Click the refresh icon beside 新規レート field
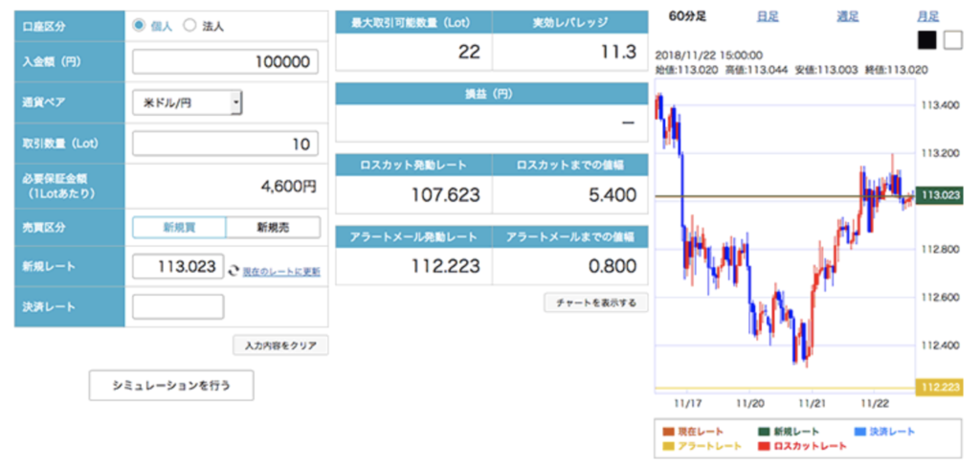Image resolution: width=980 pixels, height=469 pixels. pyautogui.click(x=234, y=271)
